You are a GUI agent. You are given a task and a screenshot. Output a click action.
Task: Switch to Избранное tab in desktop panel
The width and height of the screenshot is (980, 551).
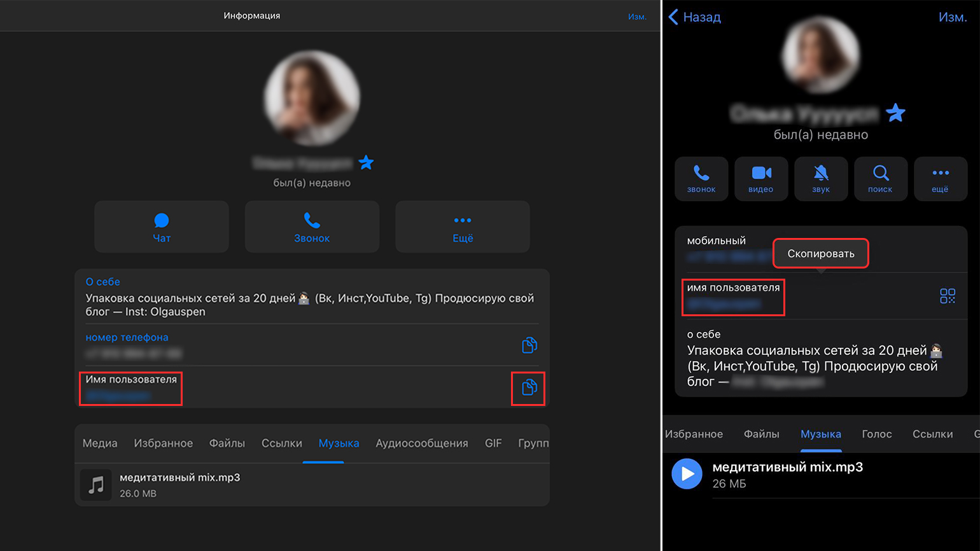(x=164, y=443)
